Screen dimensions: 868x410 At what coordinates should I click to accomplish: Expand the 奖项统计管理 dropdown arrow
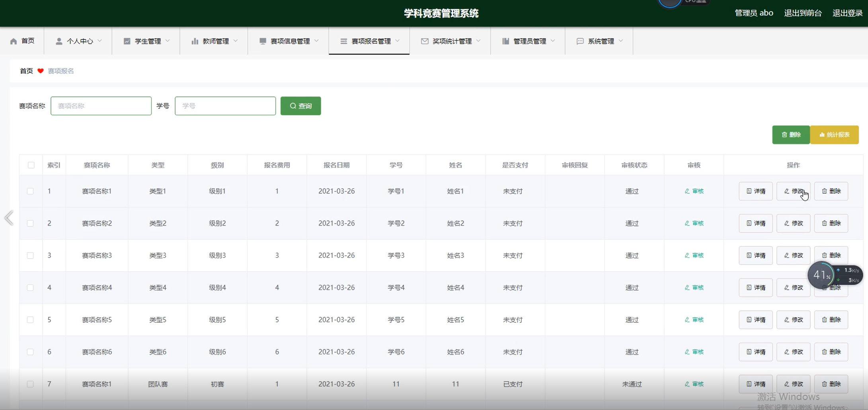[x=479, y=41]
